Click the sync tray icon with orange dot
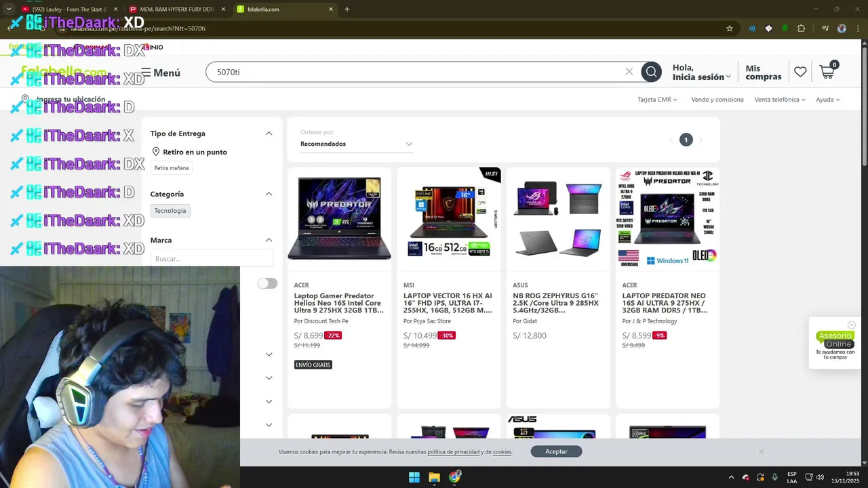This screenshot has width=868, height=488. click(x=760, y=477)
